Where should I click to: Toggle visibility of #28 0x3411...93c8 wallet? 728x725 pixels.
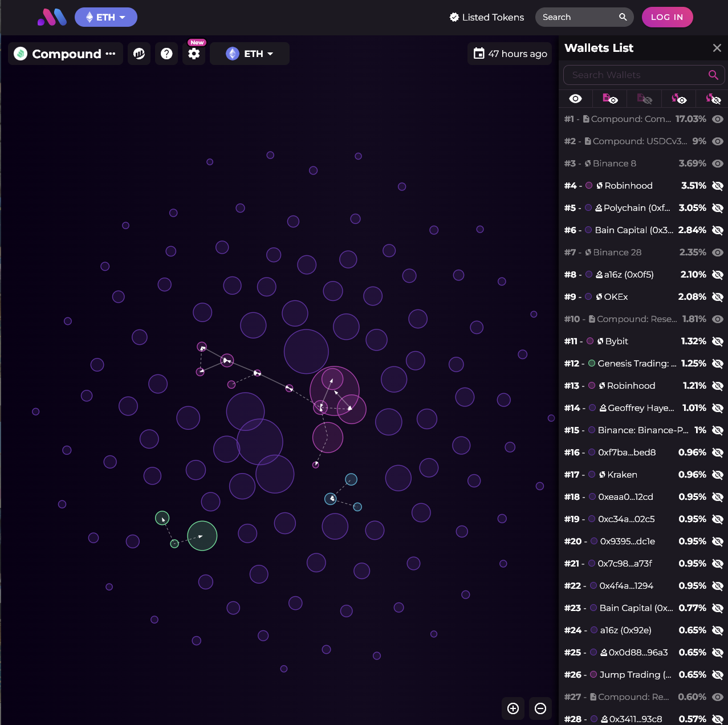[x=718, y=719]
